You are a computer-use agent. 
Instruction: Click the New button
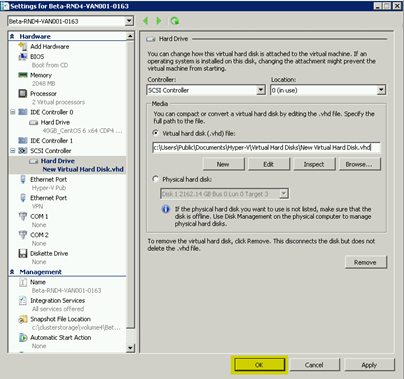click(223, 164)
